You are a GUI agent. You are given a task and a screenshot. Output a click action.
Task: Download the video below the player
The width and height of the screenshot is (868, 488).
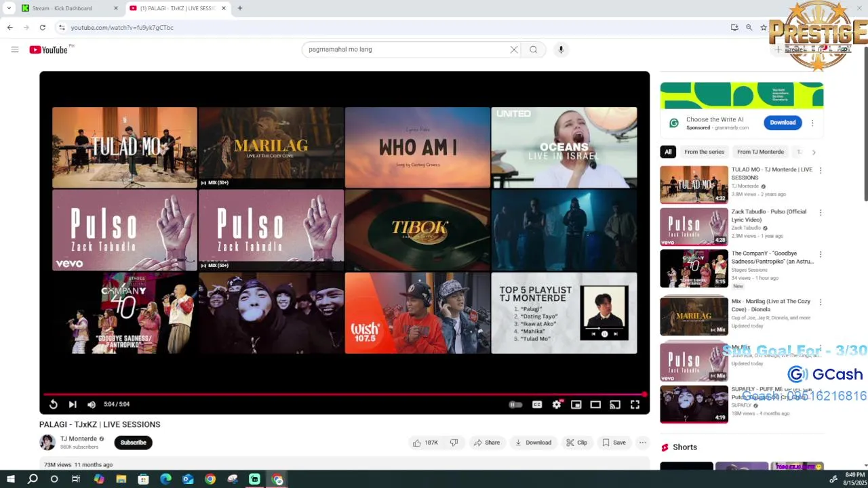point(533,443)
